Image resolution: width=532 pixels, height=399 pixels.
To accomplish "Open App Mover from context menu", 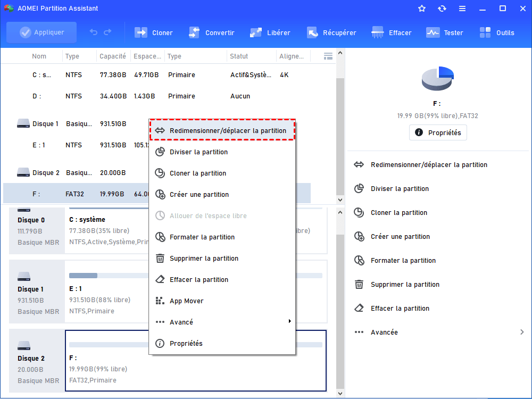I will [x=222, y=301].
